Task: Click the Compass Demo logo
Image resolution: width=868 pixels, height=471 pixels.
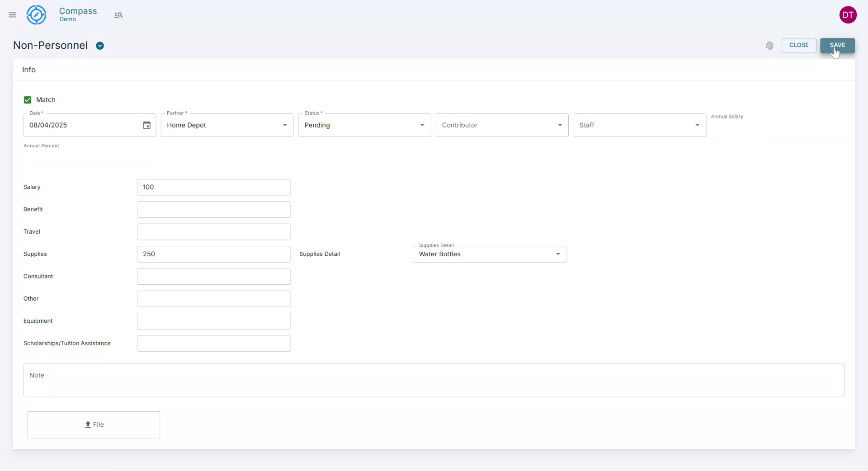Action: pyautogui.click(x=36, y=15)
